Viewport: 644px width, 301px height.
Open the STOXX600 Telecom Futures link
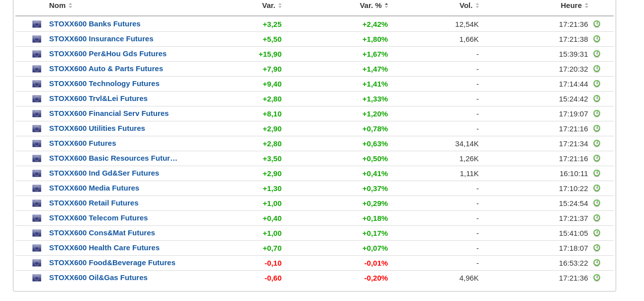point(98,218)
